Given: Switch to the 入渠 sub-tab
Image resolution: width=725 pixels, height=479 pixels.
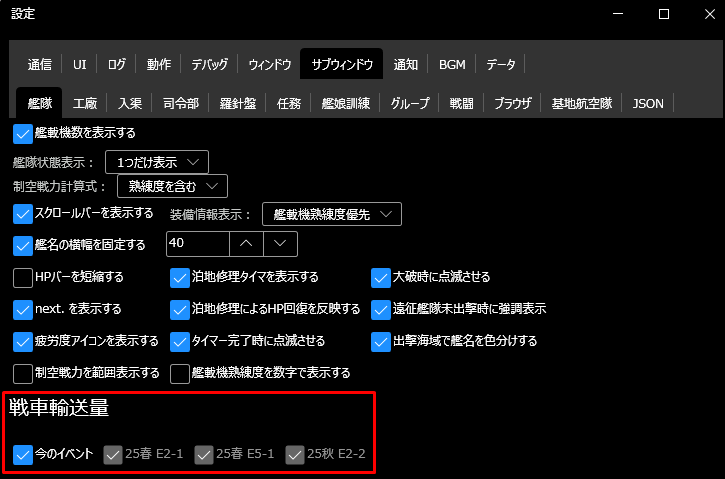Looking at the screenshot, I should (x=130, y=103).
